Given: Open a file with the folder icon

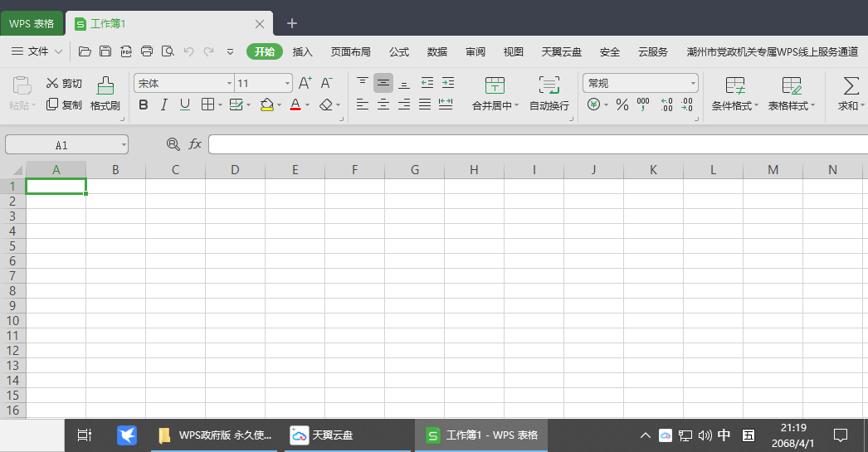Looking at the screenshot, I should 85,51.
